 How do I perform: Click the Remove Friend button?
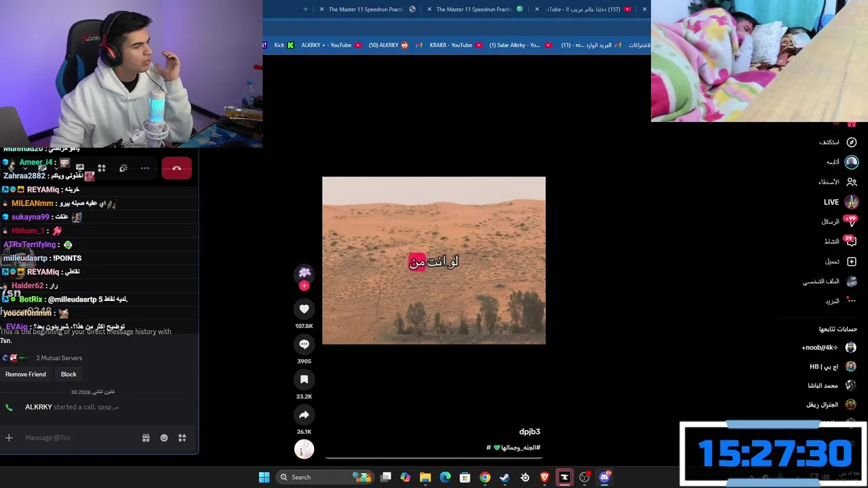[26, 374]
